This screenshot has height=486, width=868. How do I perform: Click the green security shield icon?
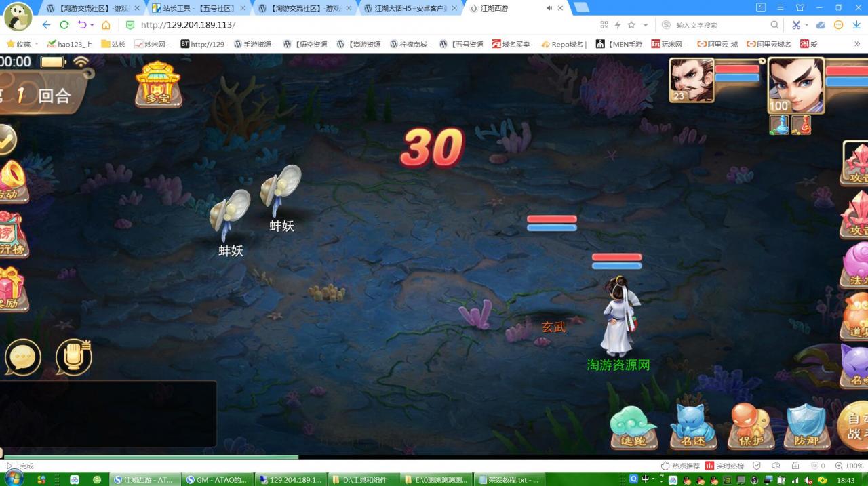click(x=130, y=25)
